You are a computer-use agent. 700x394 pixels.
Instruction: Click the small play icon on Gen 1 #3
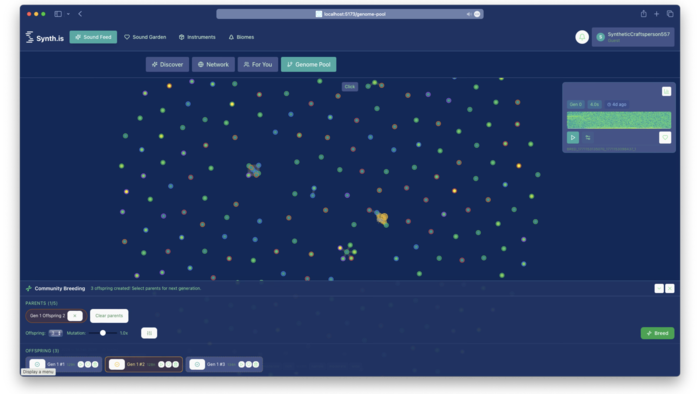(242, 364)
